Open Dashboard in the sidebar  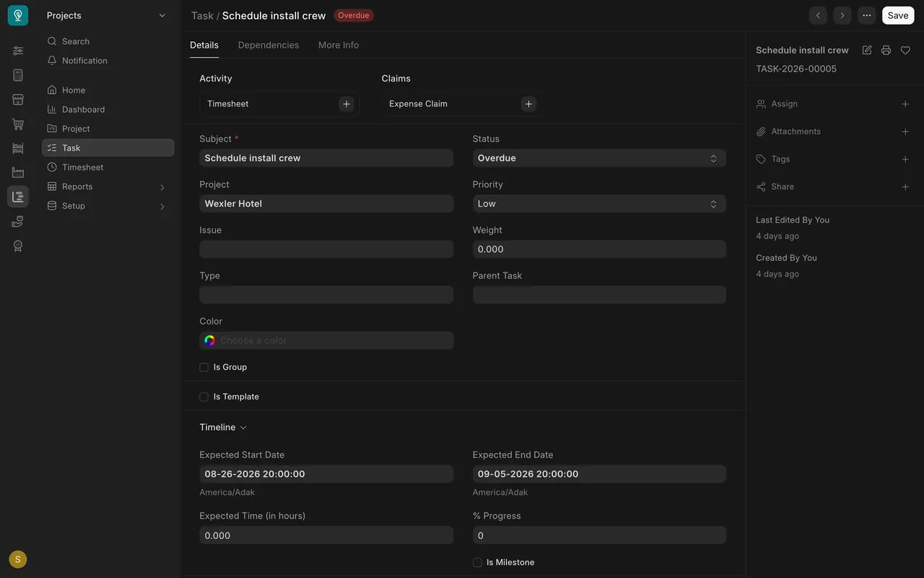[x=108, y=109]
